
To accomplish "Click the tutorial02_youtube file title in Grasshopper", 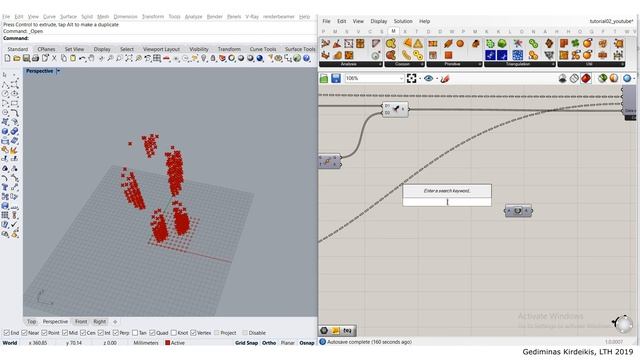I will click(611, 21).
